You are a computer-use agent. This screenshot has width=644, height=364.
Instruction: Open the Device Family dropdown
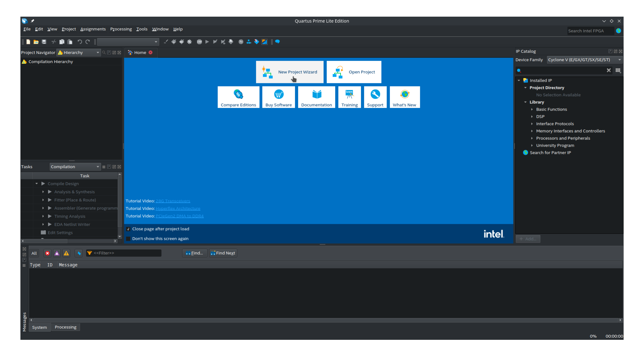click(x=585, y=60)
